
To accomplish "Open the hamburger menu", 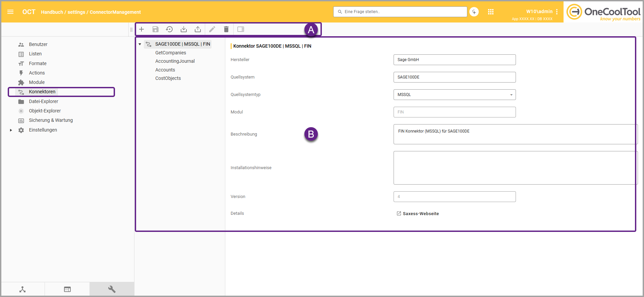I will [10, 12].
